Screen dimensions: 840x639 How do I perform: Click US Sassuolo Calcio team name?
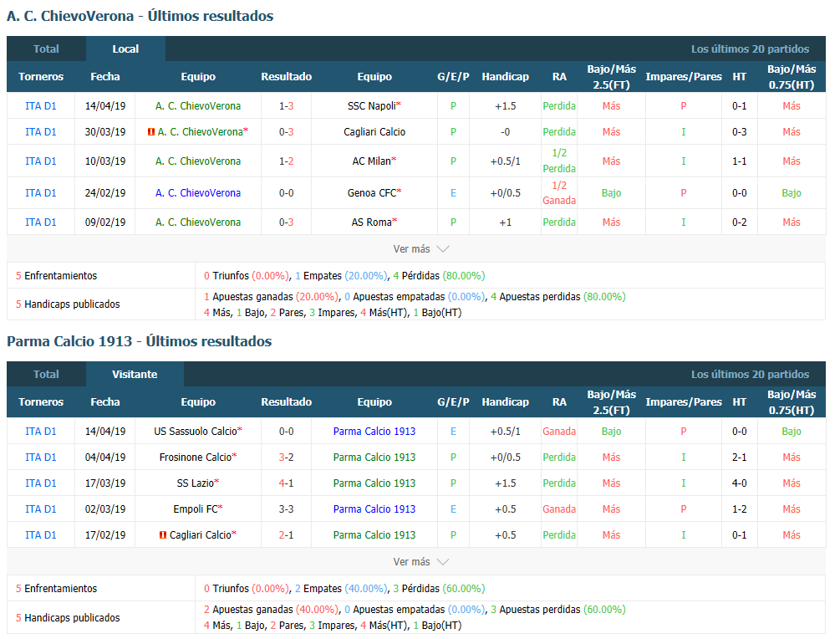(x=196, y=432)
